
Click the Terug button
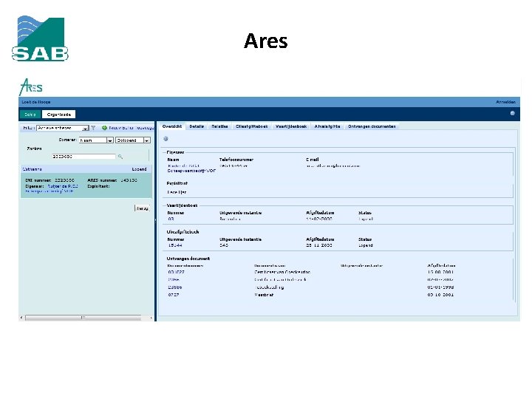(x=142, y=208)
